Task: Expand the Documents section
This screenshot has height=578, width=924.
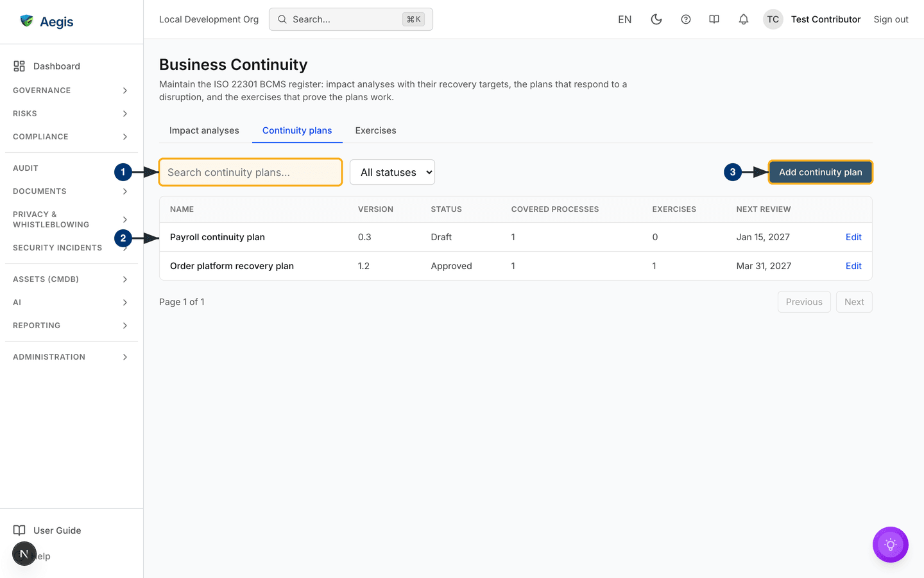Action: [71, 191]
